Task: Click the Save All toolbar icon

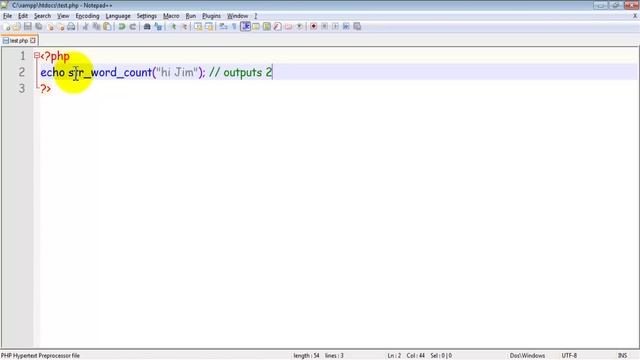Action: [x=39, y=27]
